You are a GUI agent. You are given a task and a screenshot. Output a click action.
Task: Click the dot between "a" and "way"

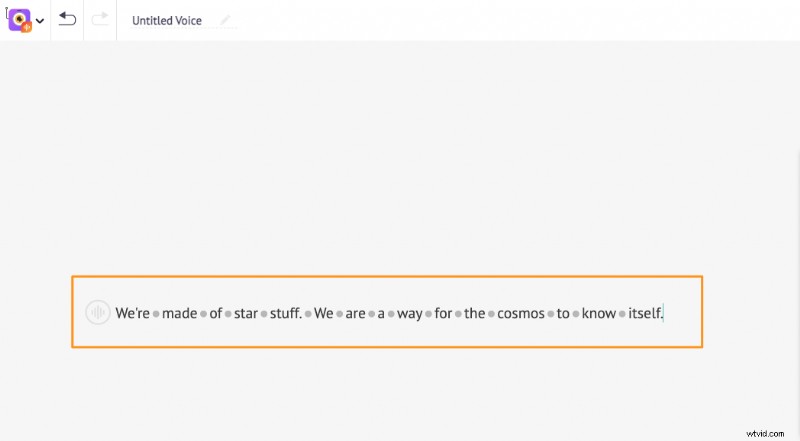click(x=391, y=313)
